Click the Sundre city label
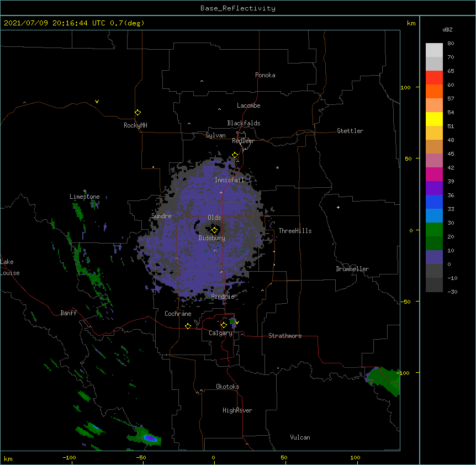Screen dimensions: 476x465 161,216
